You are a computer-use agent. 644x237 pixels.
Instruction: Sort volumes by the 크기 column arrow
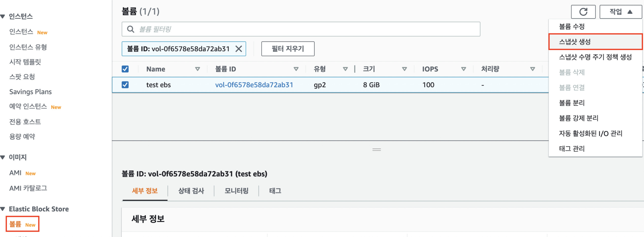(404, 69)
